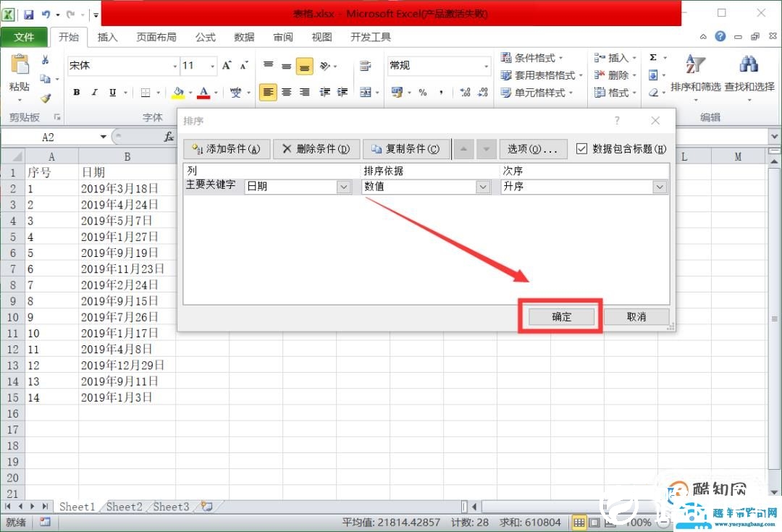Image resolution: width=782 pixels, height=532 pixels.
Task: Click the Save icon in quick access toolbar
Action: [x=29, y=14]
